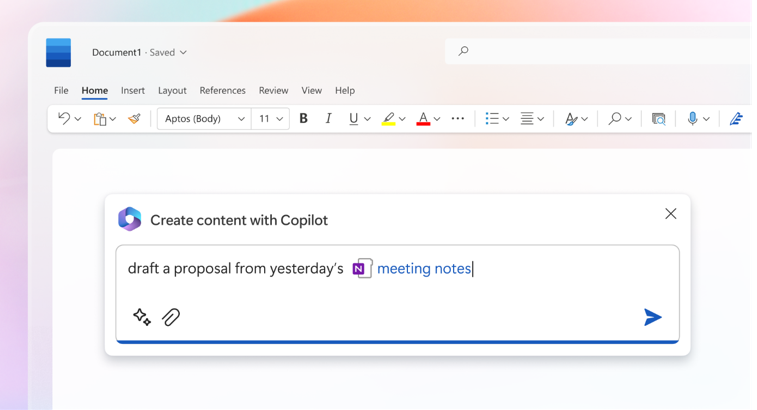Expand the bullet library arrow
Viewport: 757px width, 410px height.
coord(506,119)
